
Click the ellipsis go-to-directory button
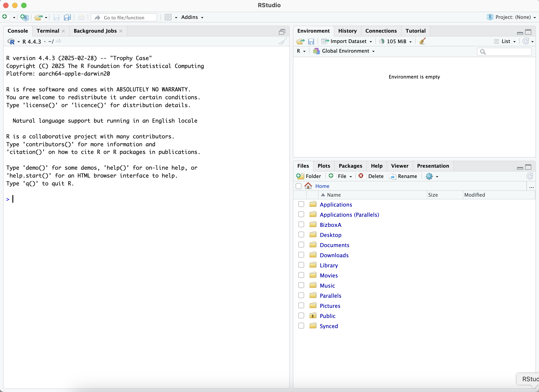532,187
